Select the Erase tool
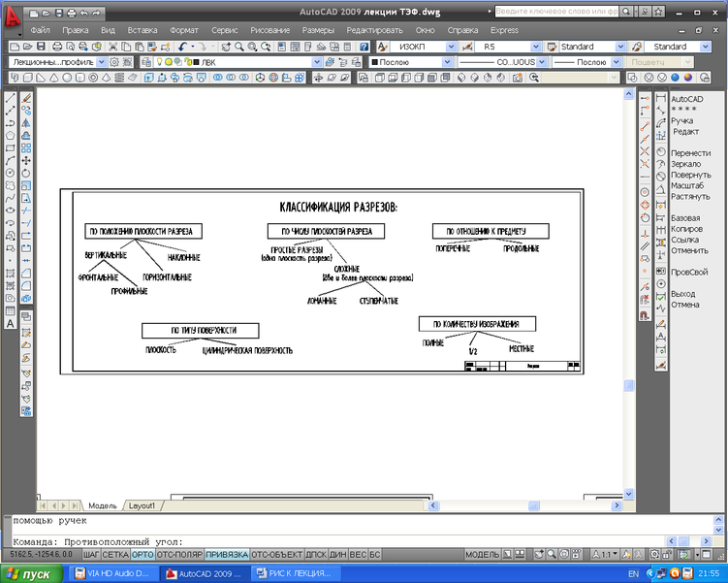Image resolution: width=728 pixels, height=583 pixels. point(26,98)
